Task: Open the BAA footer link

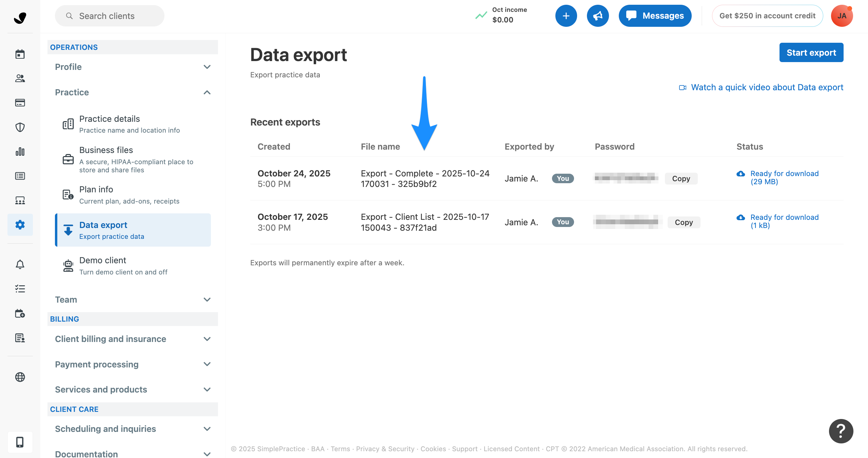Action: pos(318,449)
